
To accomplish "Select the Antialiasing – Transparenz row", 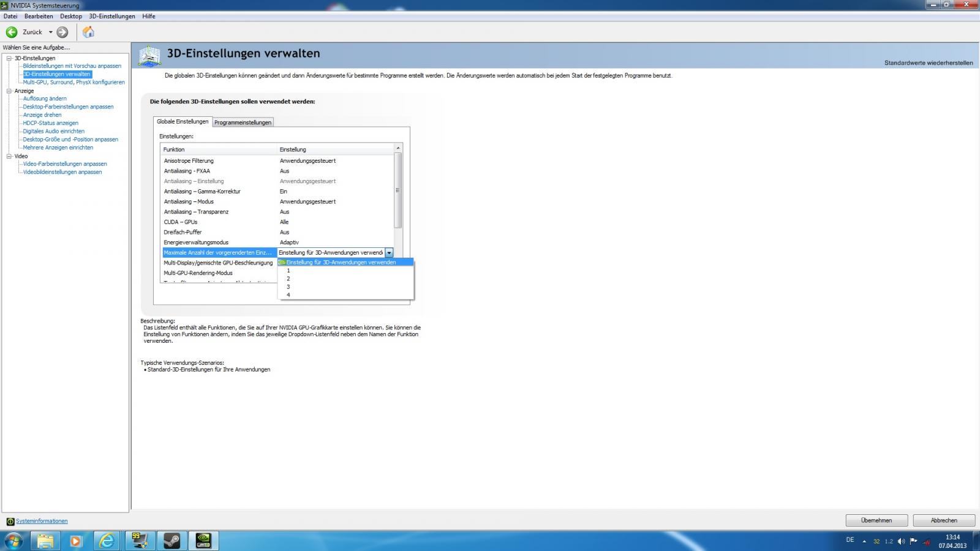I will click(278, 212).
